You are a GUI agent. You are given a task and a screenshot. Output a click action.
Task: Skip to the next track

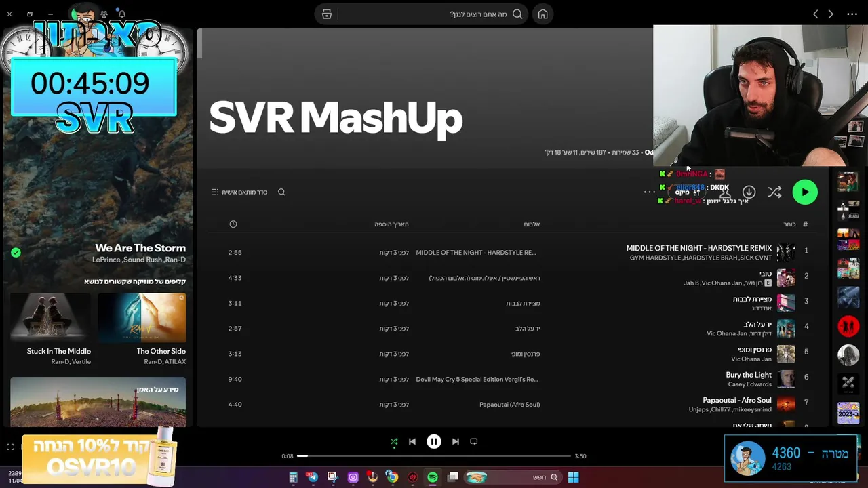[x=456, y=441]
